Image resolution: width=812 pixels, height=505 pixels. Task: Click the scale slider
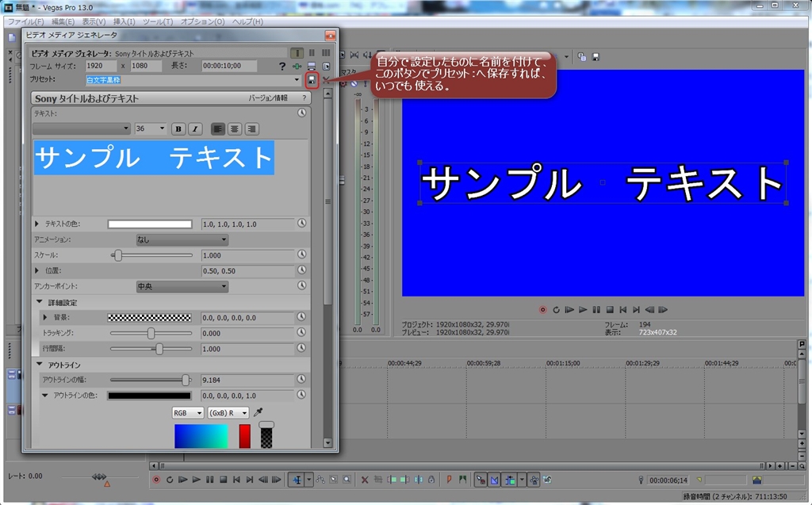point(151,255)
